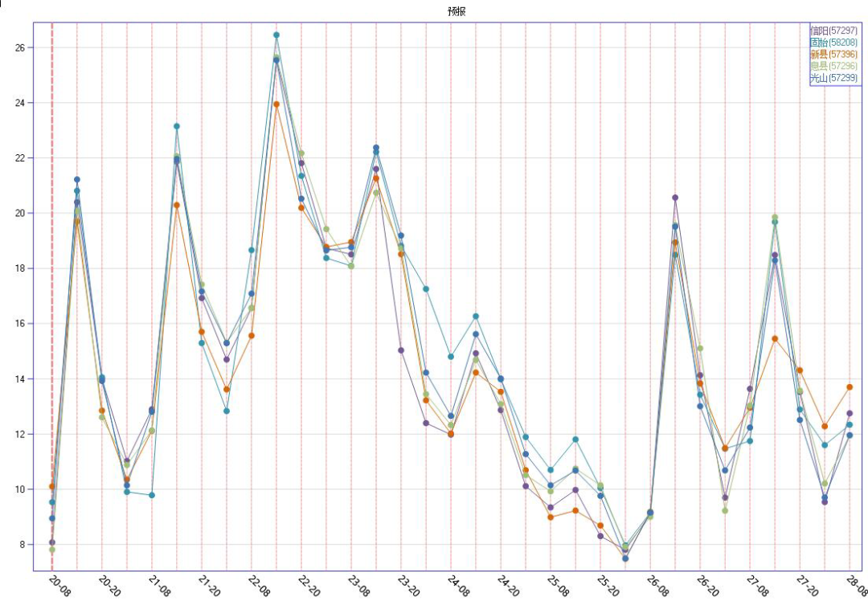868x614 pixels.
Task: Select the last orange data point near 13.7
Action: tap(850, 387)
